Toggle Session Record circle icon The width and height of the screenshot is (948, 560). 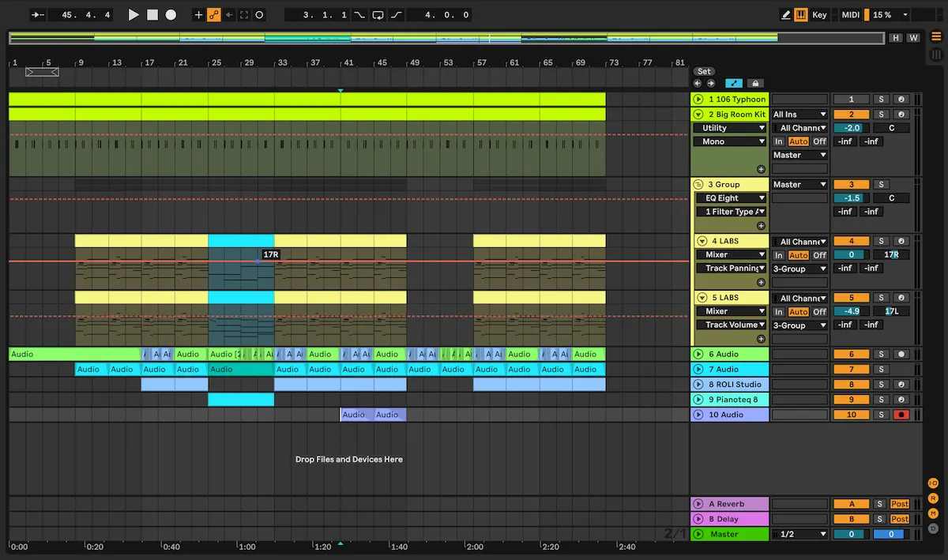pos(259,15)
